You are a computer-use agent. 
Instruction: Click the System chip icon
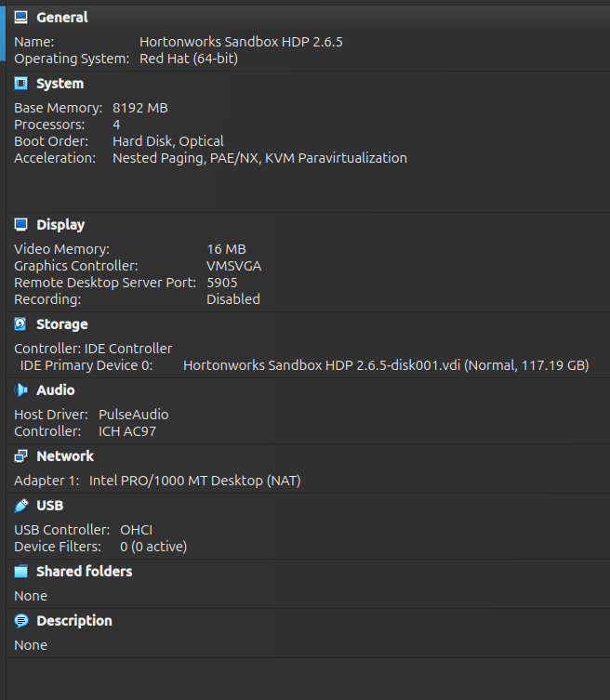21,84
